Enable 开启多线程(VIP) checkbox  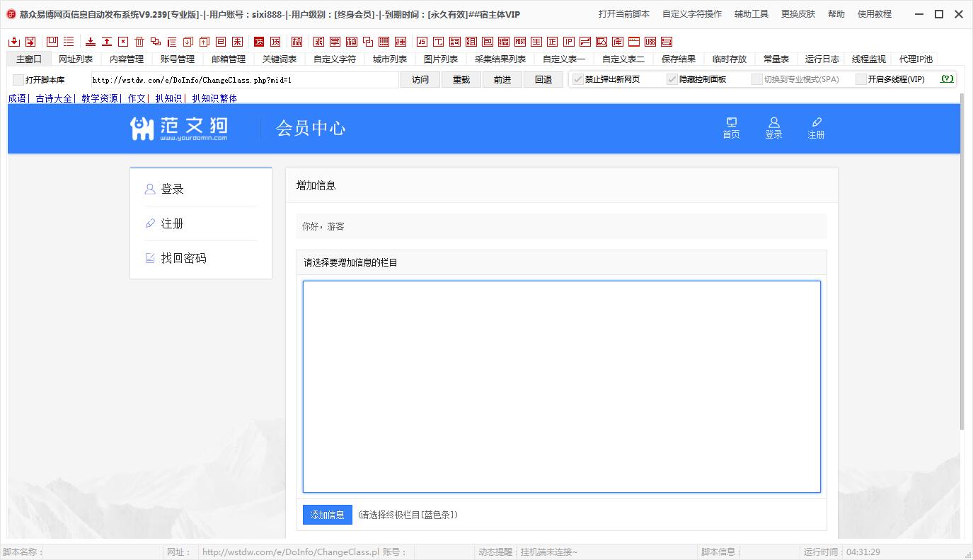click(861, 79)
